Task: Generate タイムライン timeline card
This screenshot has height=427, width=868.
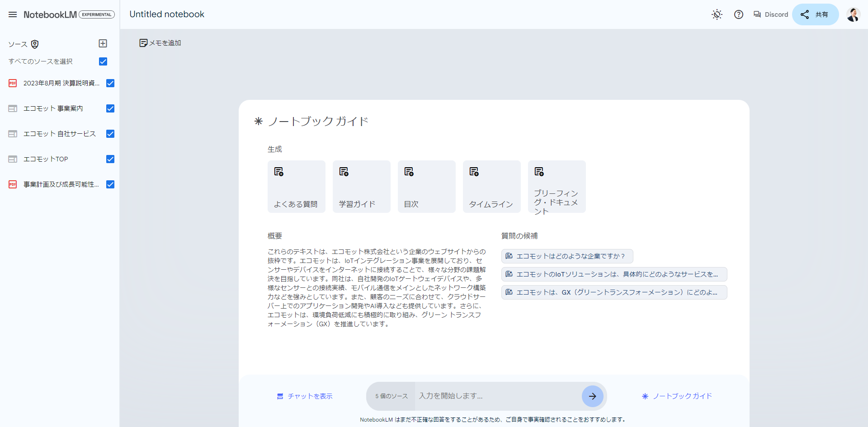Action: [492, 187]
